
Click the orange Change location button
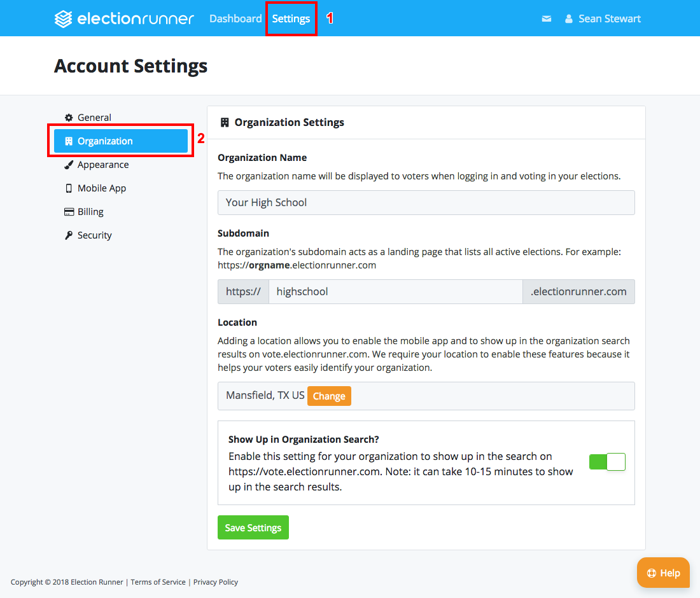point(329,396)
